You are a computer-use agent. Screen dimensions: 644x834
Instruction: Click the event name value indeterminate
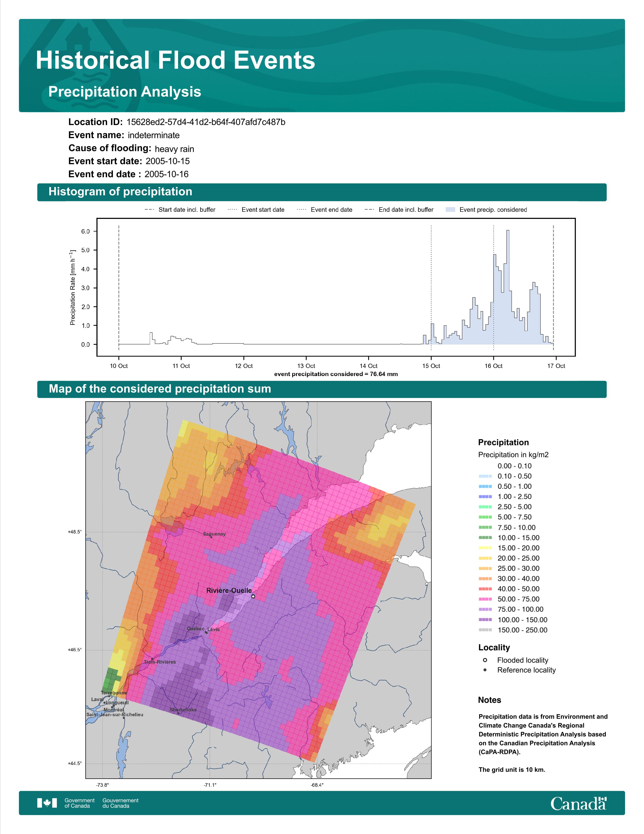coord(154,135)
